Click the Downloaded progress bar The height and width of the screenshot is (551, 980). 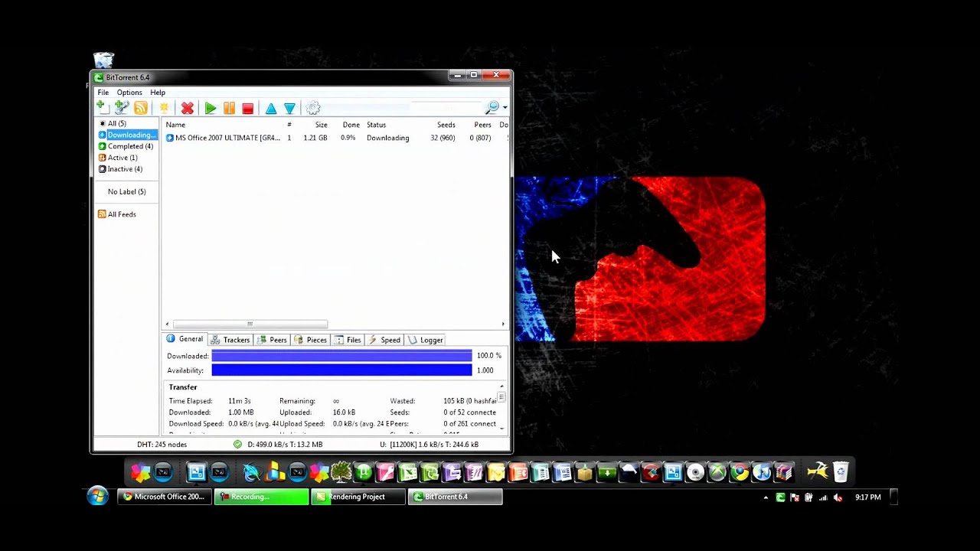pos(341,356)
